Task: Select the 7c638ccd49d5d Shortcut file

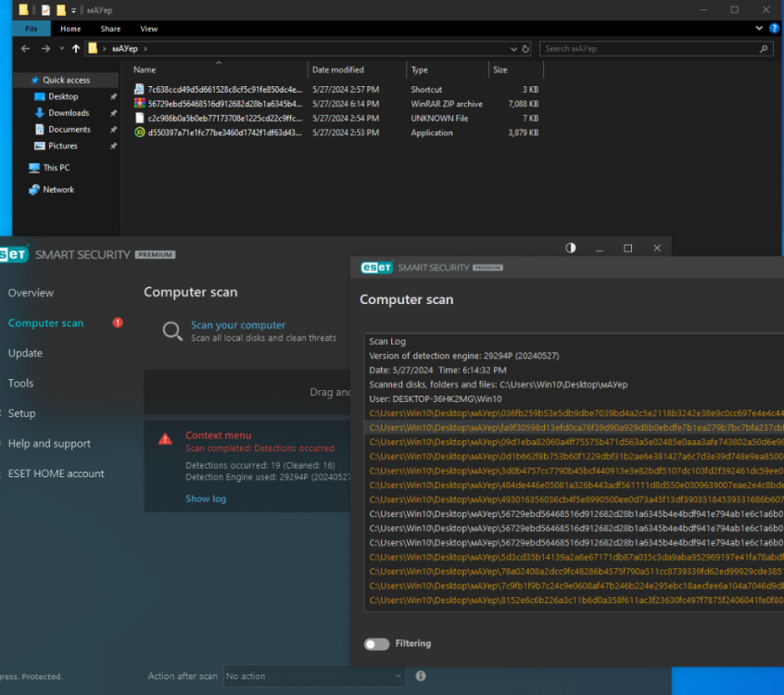Action: click(x=336, y=90)
